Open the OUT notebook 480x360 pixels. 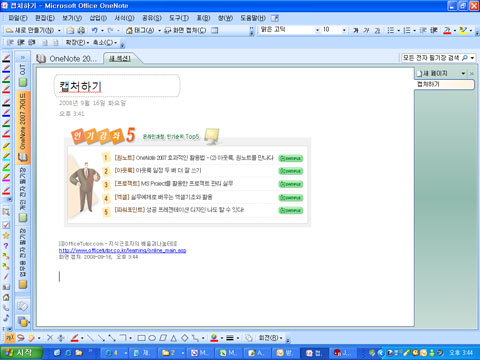[23, 75]
